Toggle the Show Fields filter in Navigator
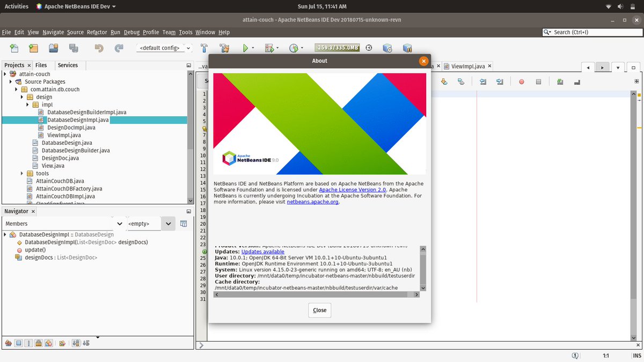Viewport: 644px width, 362px height. (18, 343)
